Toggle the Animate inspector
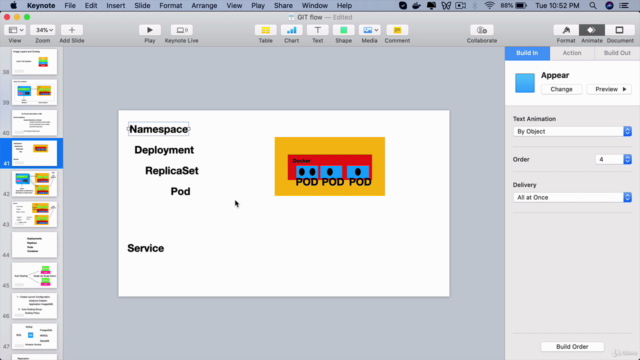Viewport: 640px width, 360px height. coord(591,30)
